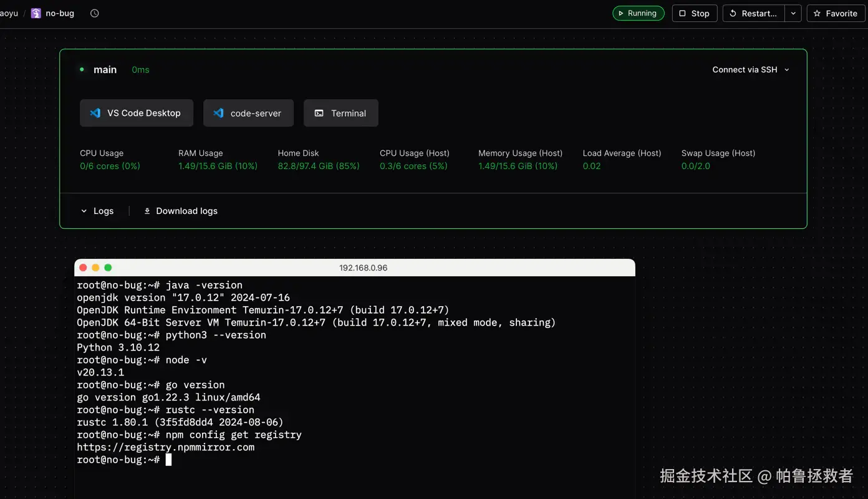Click the green agent status dot beside main
This screenshot has height=499, width=868.
82,69
